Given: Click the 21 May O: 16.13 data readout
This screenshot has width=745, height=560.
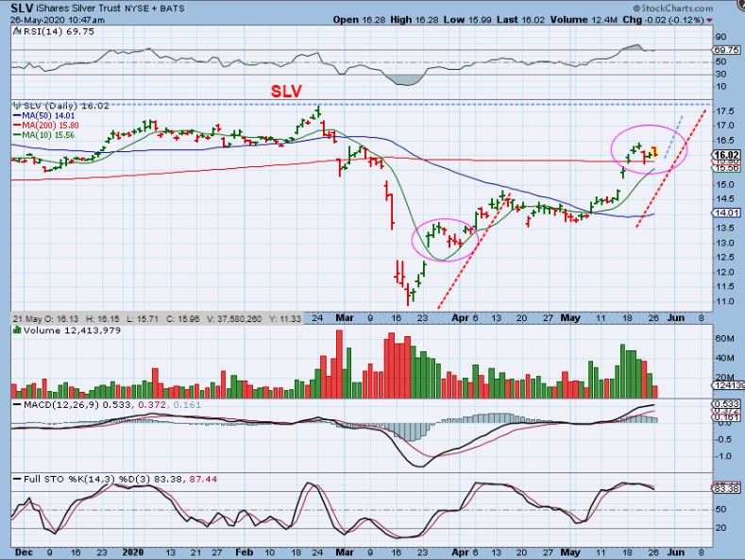Looking at the screenshot, I should tap(46, 318).
